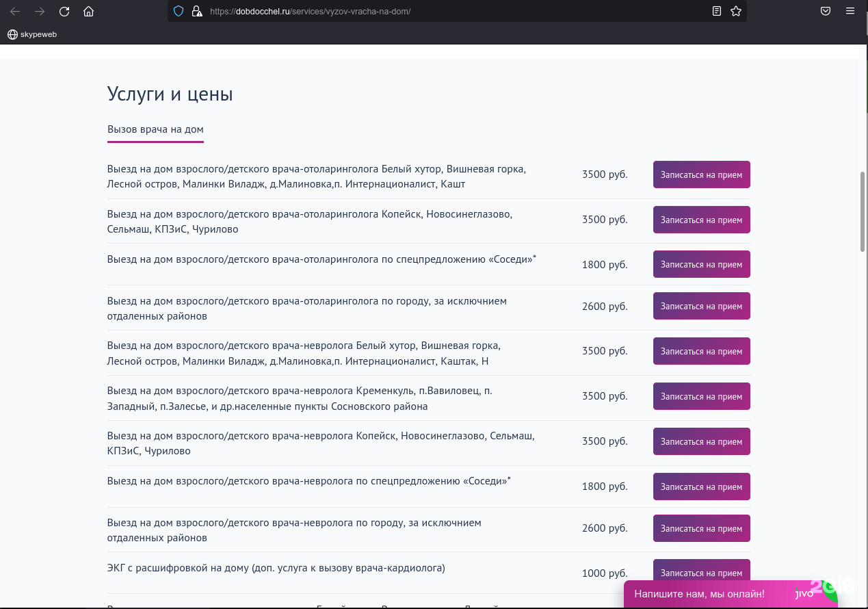This screenshot has height=609, width=868.
Task: Book first otolaryngologist Белый хутор visit
Action: (701, 175)
